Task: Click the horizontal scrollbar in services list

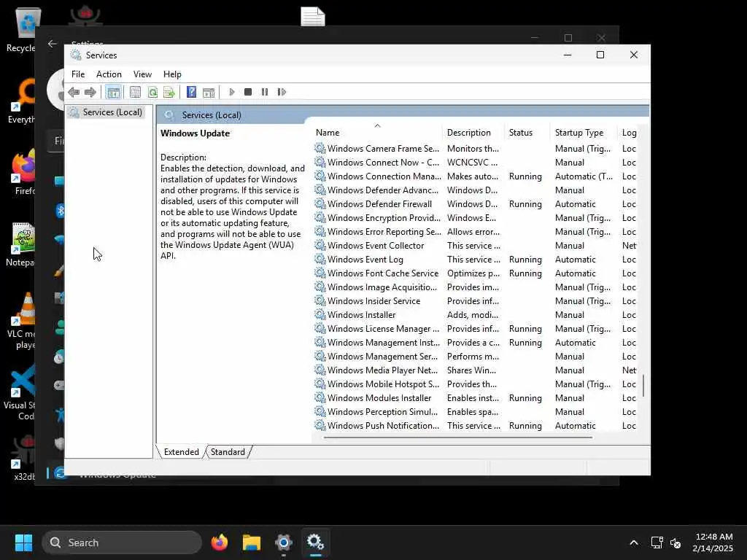Action: tap(458, 437)
